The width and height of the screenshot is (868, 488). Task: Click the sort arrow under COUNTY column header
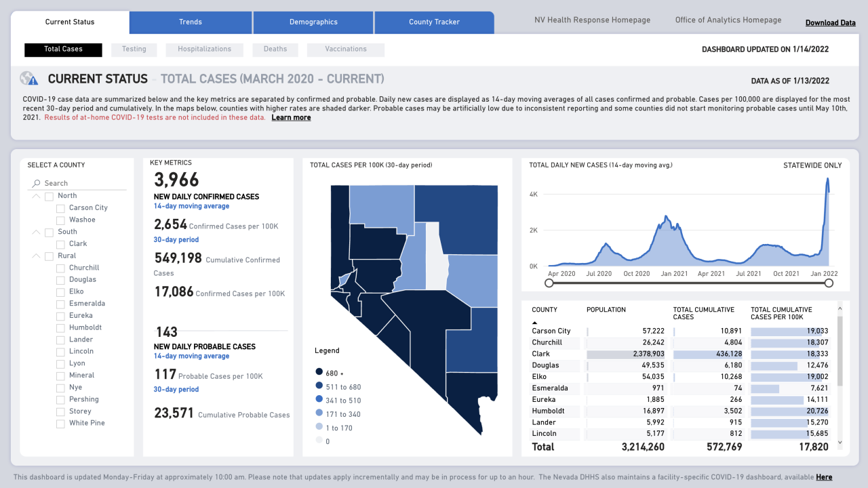coord(534,323)
